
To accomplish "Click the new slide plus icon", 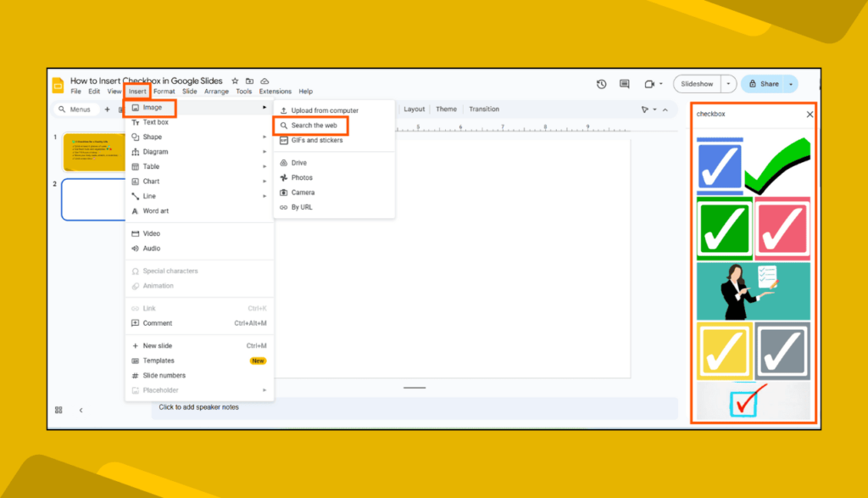I will (x=108, y=109).
